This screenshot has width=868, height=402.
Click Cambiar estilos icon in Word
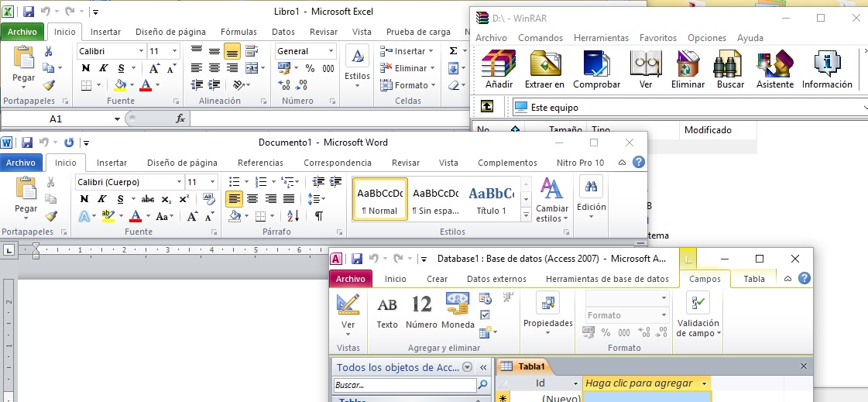[x=551, y=189]
